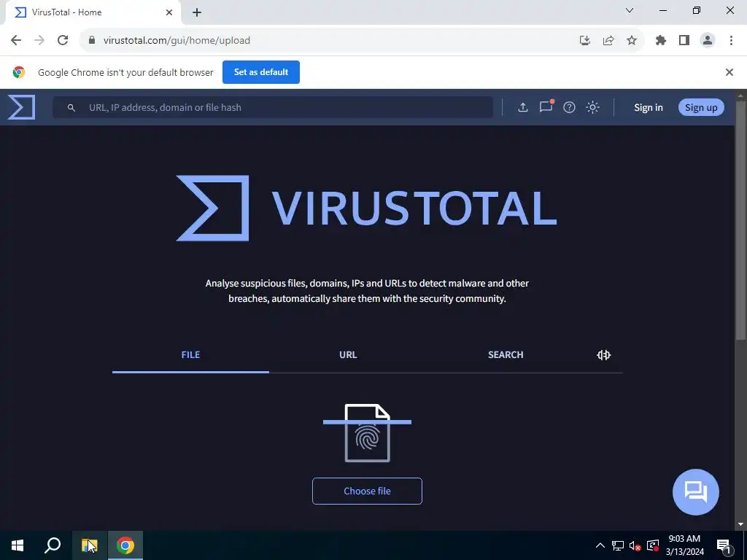Select the VirusTotal - Home browser tab
Image resolution: width=747 pixels, height=560 pixels.
[x=93, y=12]
